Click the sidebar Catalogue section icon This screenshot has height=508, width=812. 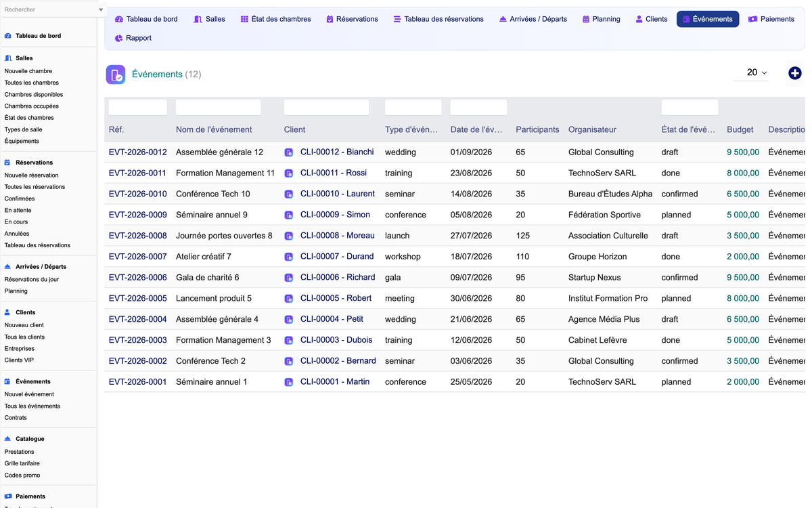(x=8, y=439)
